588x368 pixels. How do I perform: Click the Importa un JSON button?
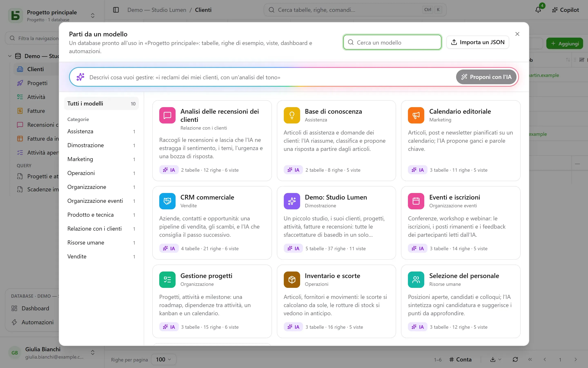[x=478, y=42]
